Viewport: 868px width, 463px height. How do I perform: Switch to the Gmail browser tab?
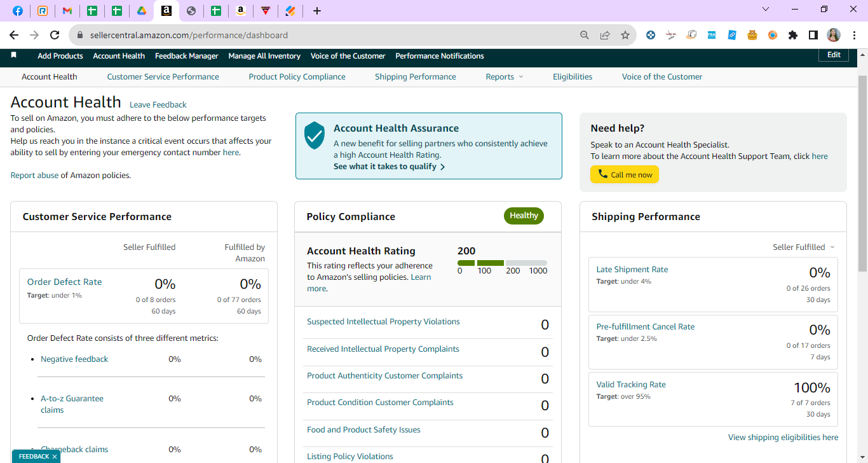point(67,11)
